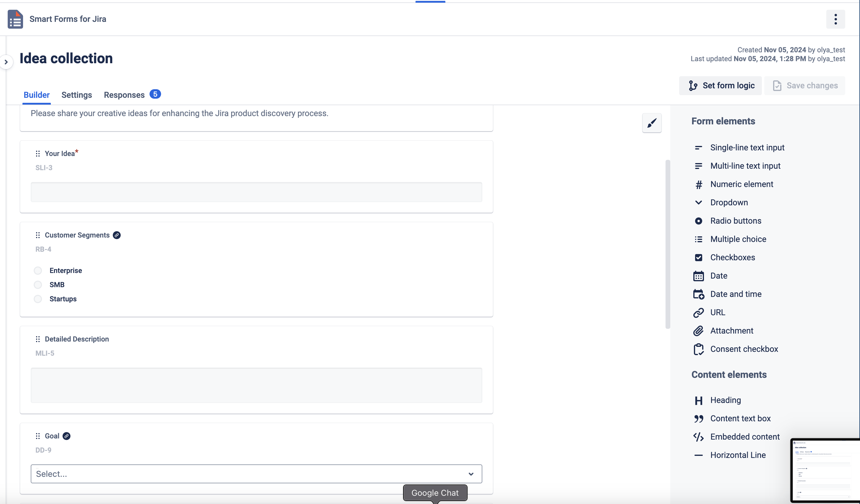This screenshot has height=504, width=860.
Task: Click the Save changes button
Action: (x=805, y=85)
